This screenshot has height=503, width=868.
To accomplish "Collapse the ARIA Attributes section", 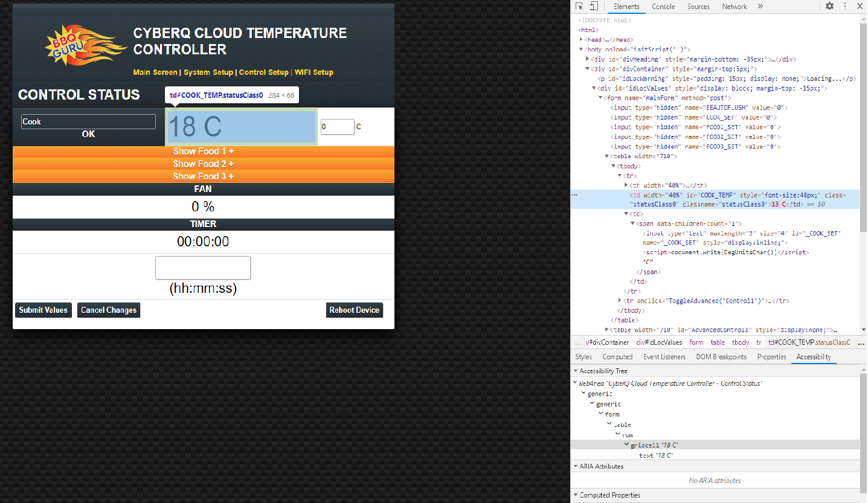I will (575, 466).
